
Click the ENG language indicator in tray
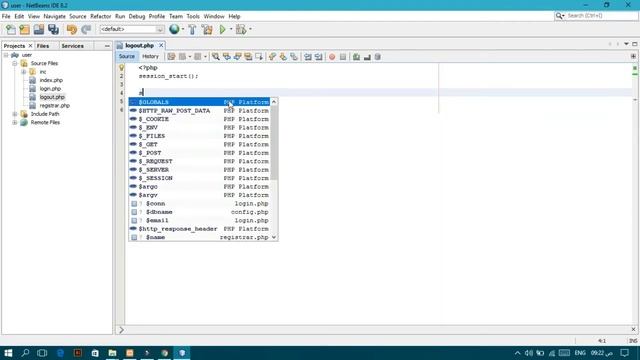580,353
